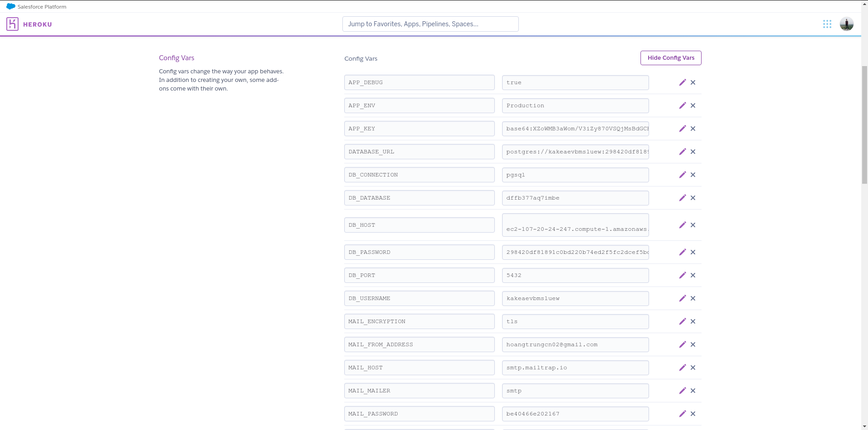Viewport: 868px width, 430px height.
Task: Click the Salesforce cloud icon
Action: point(10,6)
